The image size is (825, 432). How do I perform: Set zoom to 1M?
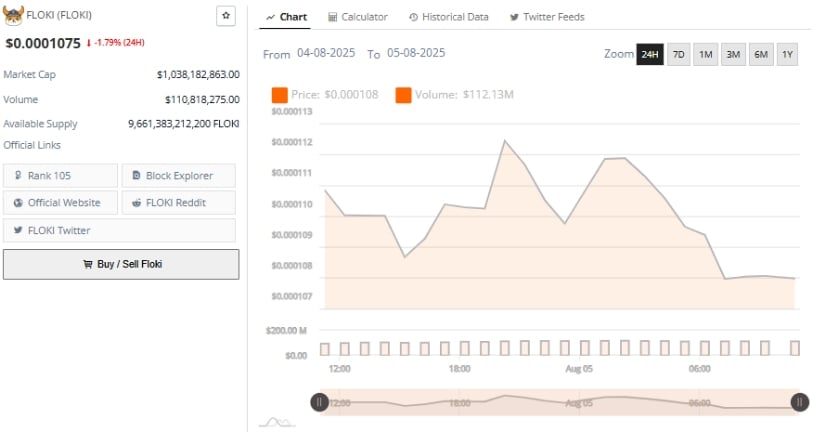[x=706, y=54]
